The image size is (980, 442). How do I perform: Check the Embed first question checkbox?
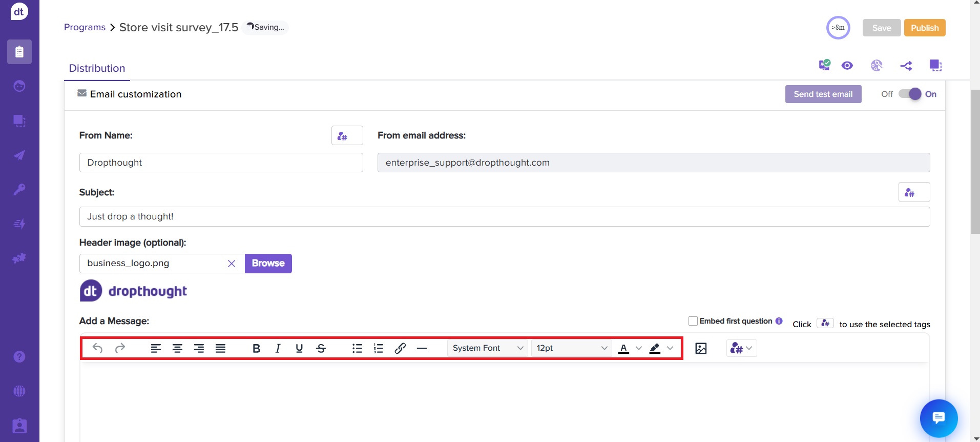coord(693,321)
